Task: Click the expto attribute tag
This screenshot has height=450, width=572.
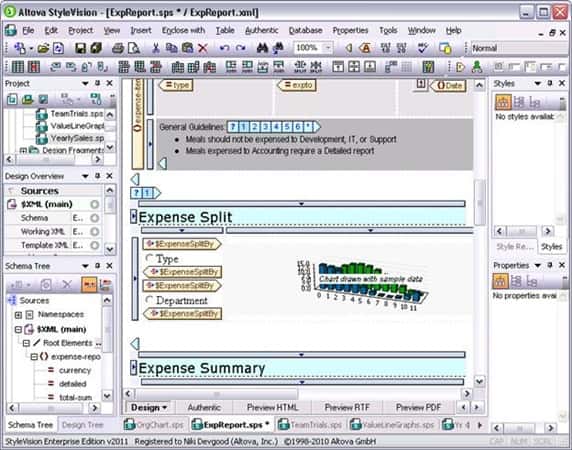Action: (297, 85)
